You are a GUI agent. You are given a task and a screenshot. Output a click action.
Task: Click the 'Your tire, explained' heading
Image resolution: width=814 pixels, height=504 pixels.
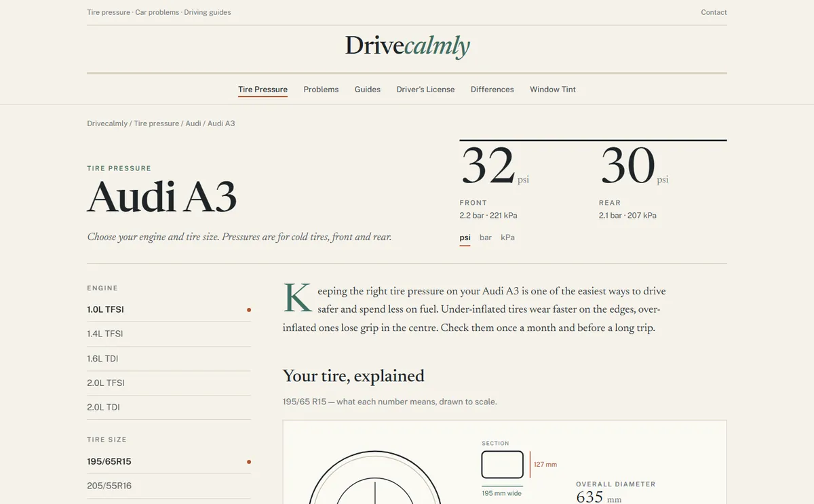pos(353,376)
